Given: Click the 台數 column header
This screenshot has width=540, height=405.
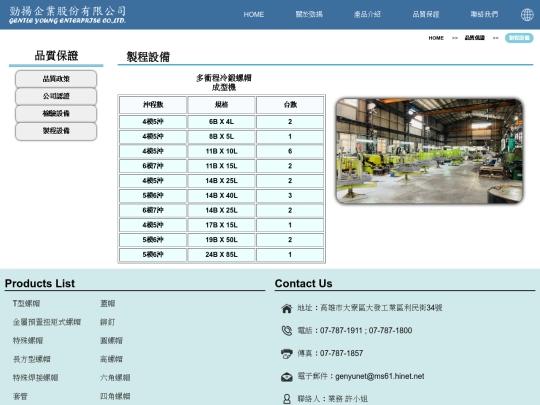Looking at the screenshot, I should (x=290, y=105).
